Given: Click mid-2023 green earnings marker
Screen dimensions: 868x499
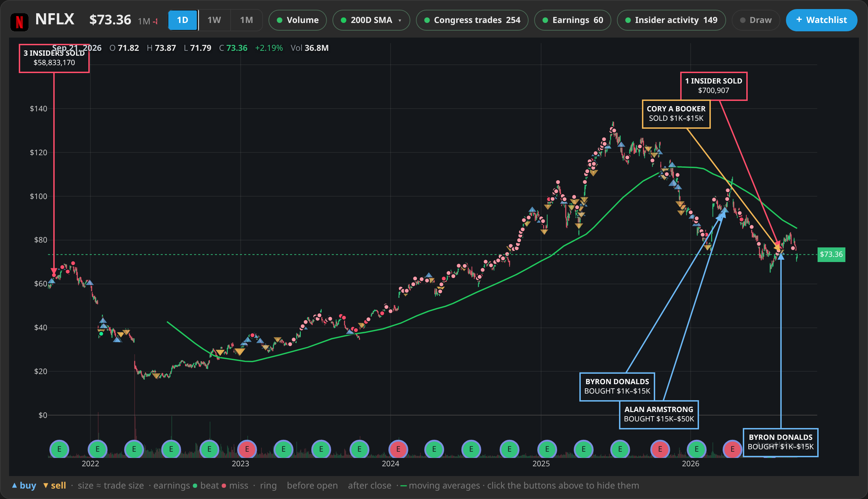Looking at the screenshot, I should [x=321, y=449].
